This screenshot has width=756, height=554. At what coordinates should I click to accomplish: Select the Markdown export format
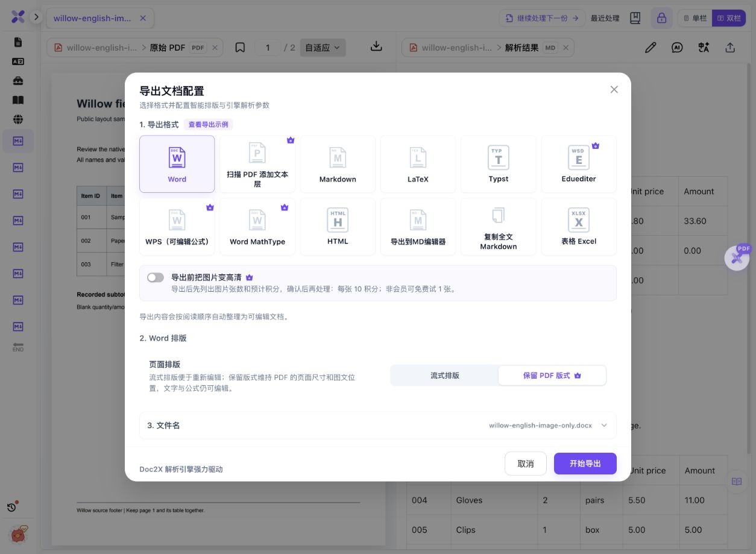tap(338, 164)
